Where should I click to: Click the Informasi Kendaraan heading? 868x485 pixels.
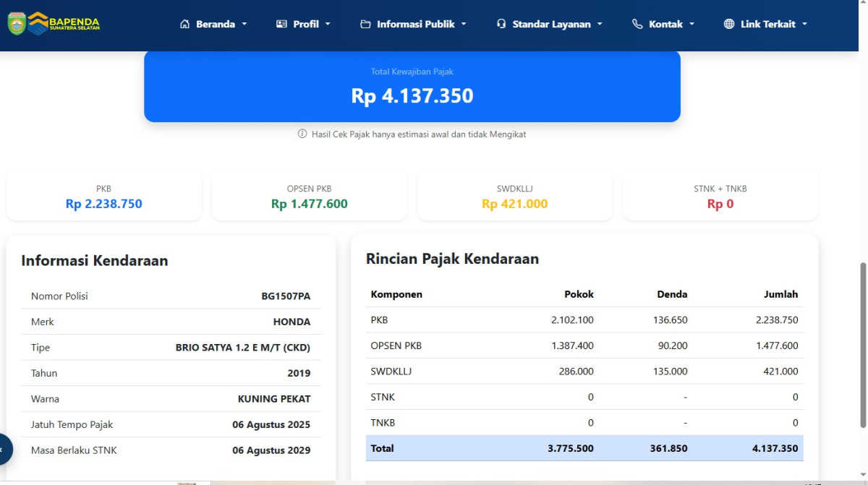95,261
